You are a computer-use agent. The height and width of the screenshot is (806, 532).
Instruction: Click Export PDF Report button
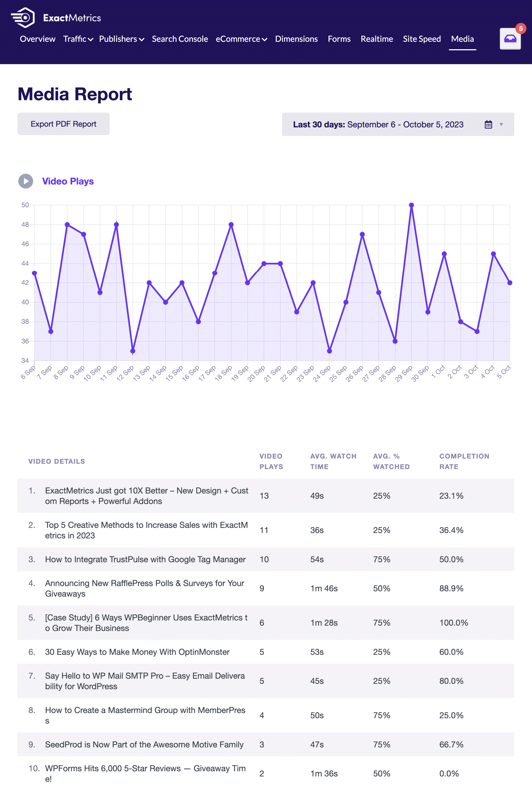63,124
